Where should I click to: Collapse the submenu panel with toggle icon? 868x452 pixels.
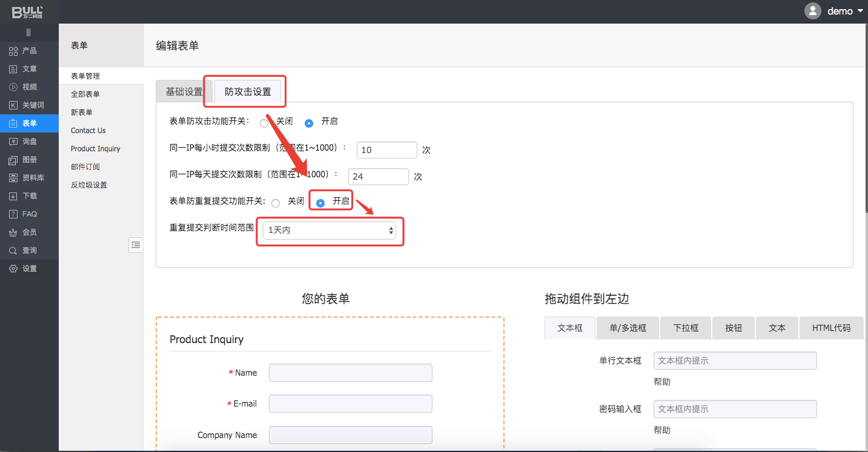click(x=136, y=244)
